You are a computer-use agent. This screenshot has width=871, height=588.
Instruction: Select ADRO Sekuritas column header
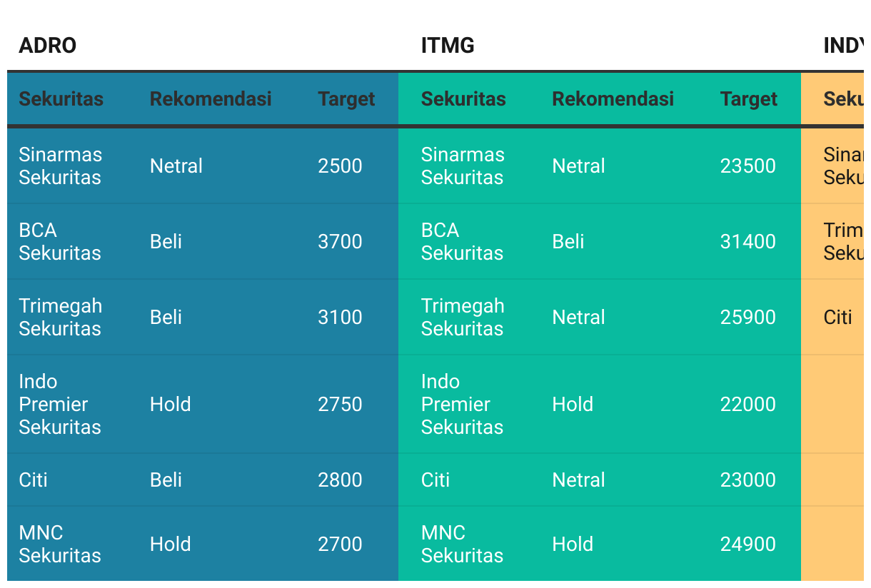(x=61, y=98)
